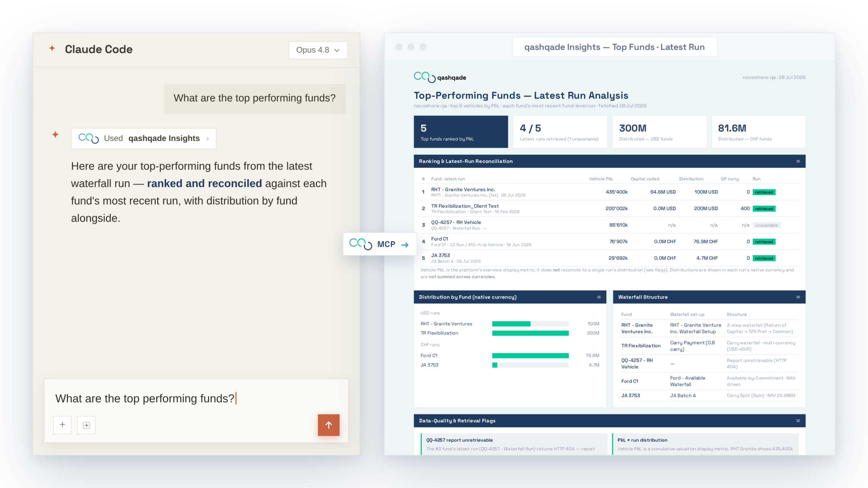Click the JA 3753 ranking row name
The width and height of the screenshot is (868, 488).
[440, 256]
